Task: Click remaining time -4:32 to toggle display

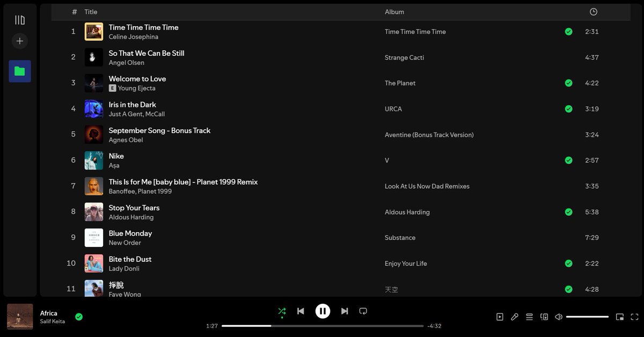Action: pos(434,326)
